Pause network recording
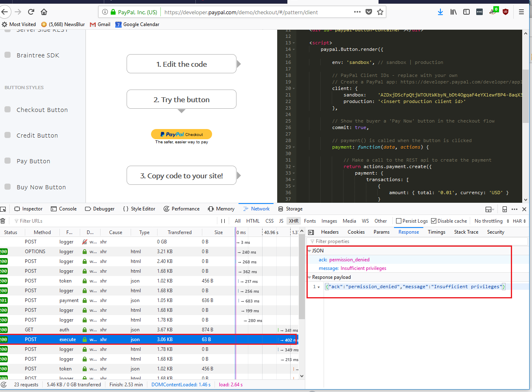 pyautogui.click(x=223, y=221)
